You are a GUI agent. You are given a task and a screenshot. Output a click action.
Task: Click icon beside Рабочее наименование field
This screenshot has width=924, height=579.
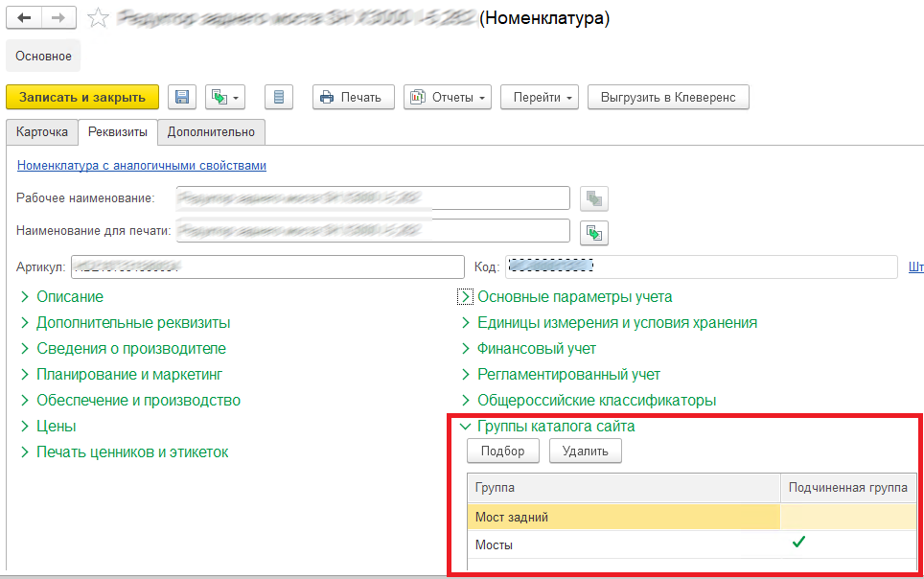(594, 198)
